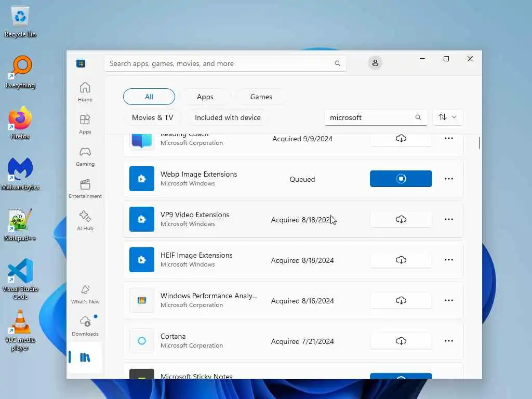This screenshot has height=399, width=532.
Task: Select the Malwarebytes desktop shortcut
Action: tap(20, 174)
